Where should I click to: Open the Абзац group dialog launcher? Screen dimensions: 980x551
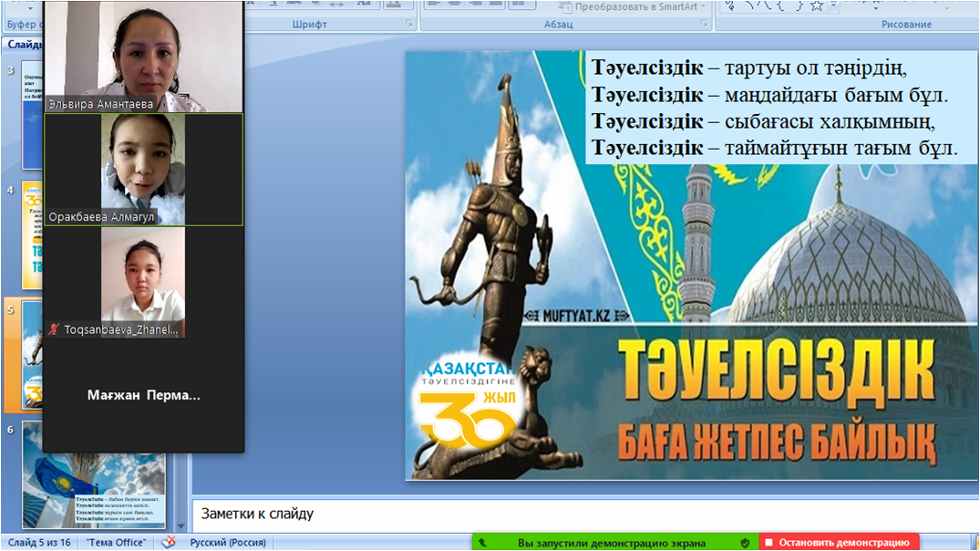[704, 25]
